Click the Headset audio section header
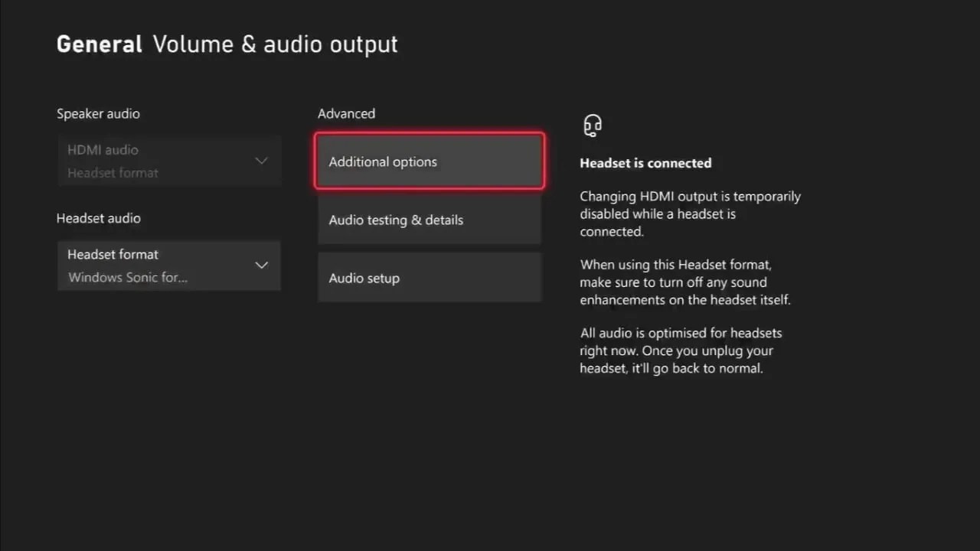Viewport: 980px width, 551px height. point(98,218)
